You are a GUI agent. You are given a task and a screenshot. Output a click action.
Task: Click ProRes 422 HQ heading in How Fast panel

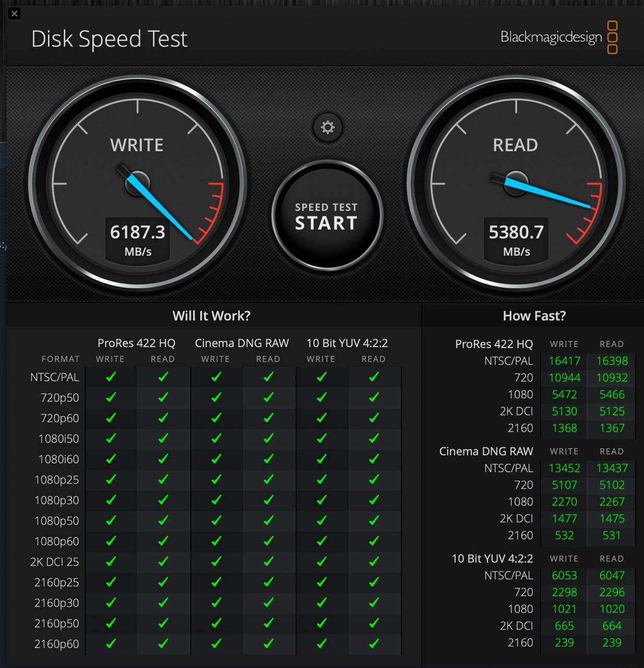(494, 344)
